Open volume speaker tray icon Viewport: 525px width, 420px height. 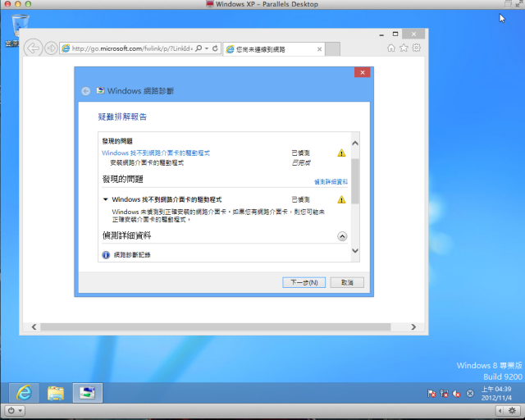[456, 394]
